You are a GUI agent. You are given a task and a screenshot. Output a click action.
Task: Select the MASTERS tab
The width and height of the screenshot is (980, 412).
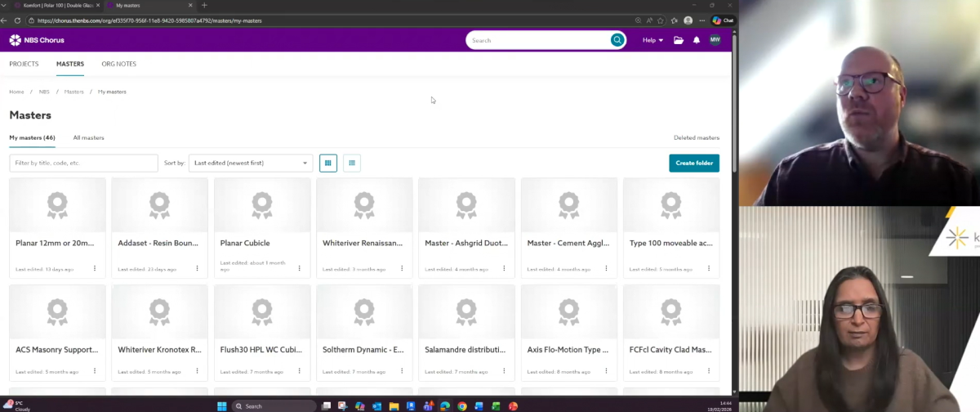70,64
